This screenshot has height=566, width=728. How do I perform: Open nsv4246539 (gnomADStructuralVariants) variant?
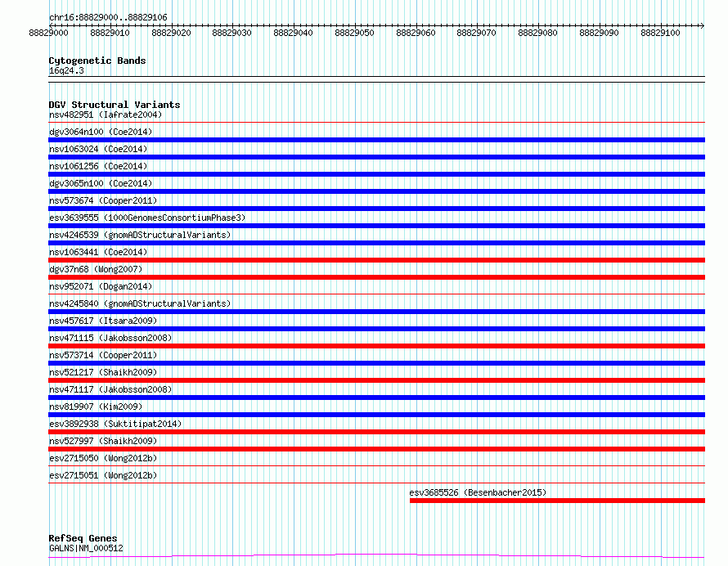click(x=140, y=235)
